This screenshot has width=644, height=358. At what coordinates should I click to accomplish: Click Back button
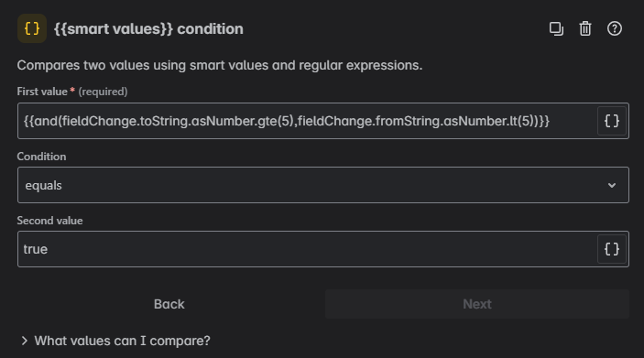[169, 304]
